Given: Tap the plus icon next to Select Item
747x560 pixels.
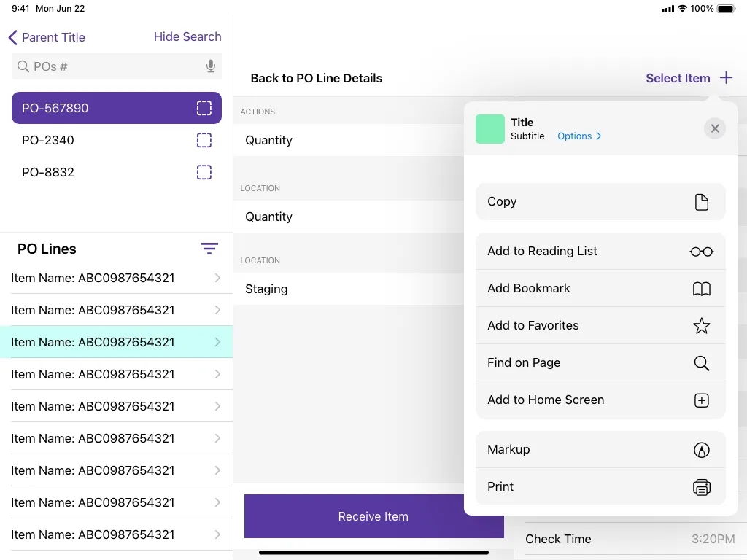Looking at the screenshot, I should [x=726, y=77].
